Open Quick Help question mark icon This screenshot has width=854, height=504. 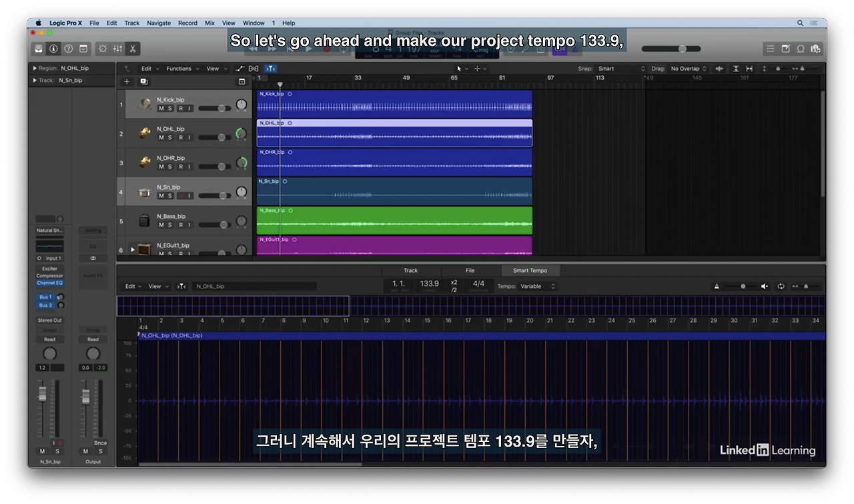(68, 49)
